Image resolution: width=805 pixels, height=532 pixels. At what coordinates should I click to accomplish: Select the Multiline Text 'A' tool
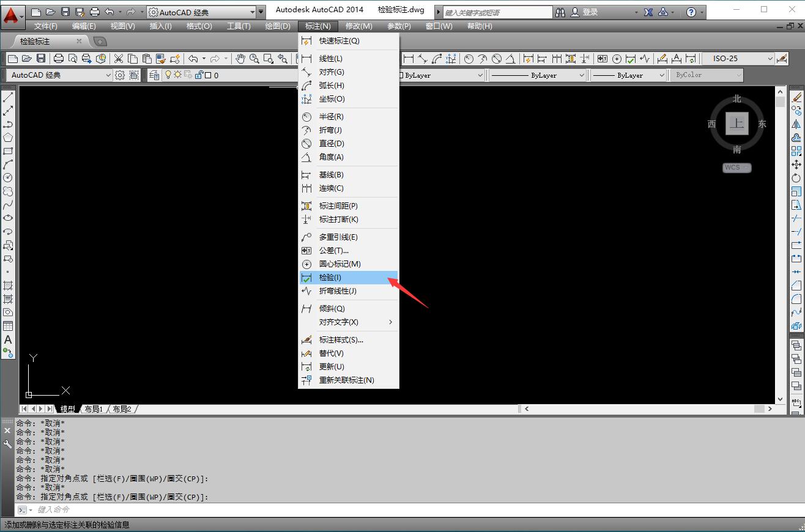(x=8, y=339)
